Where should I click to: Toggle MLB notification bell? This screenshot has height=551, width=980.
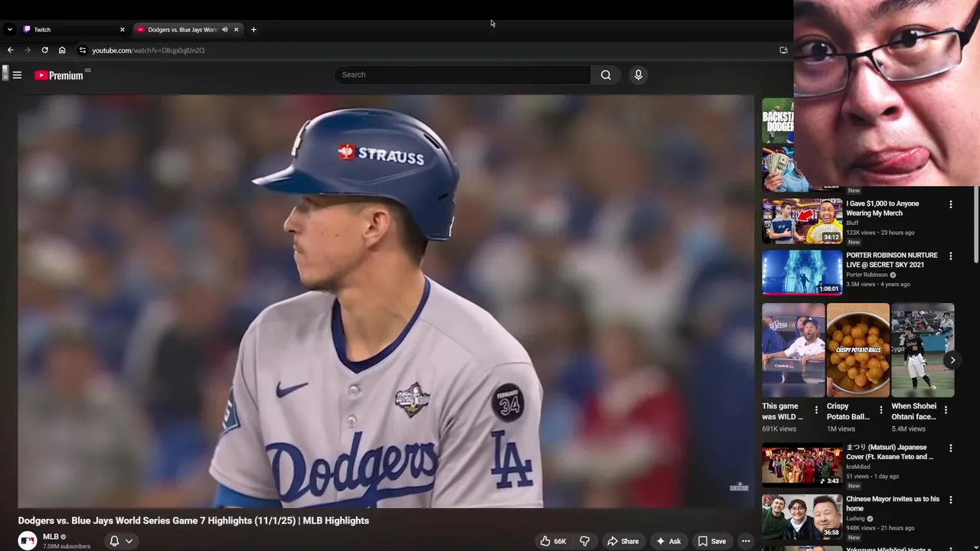(114, 541)
